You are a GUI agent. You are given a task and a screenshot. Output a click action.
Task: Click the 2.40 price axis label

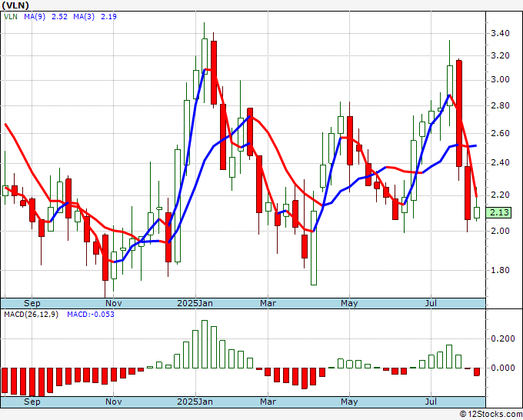point(500,162)
